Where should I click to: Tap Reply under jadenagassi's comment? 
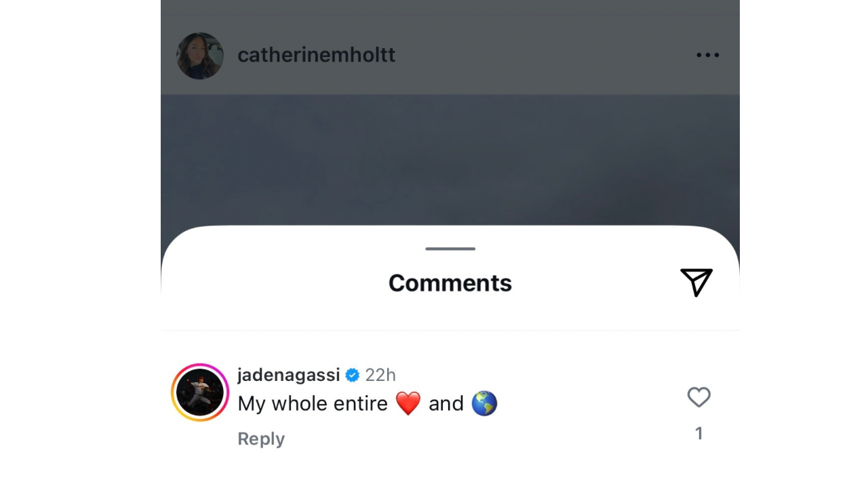coord(261,439)
